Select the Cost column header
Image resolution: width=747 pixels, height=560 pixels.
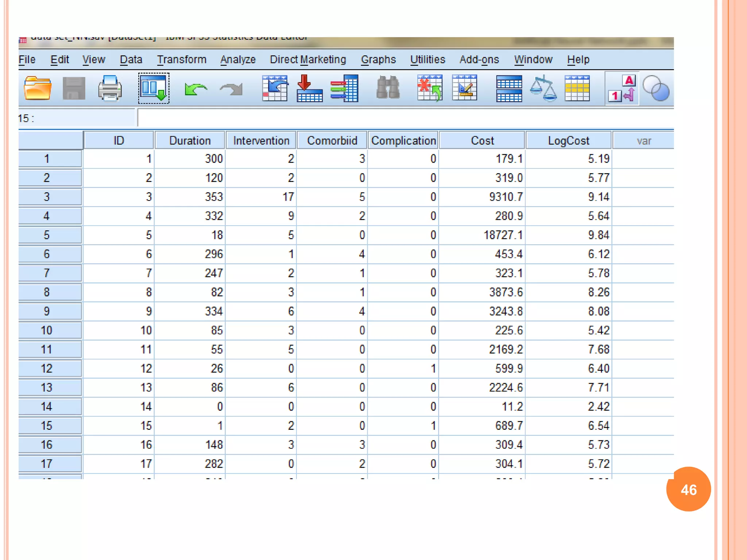pos(482,141)
